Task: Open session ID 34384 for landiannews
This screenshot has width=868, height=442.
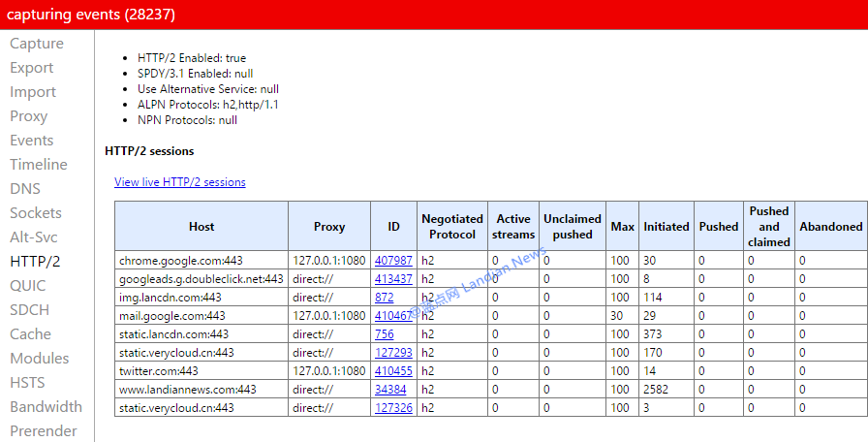Action: (x=390, y=390)
